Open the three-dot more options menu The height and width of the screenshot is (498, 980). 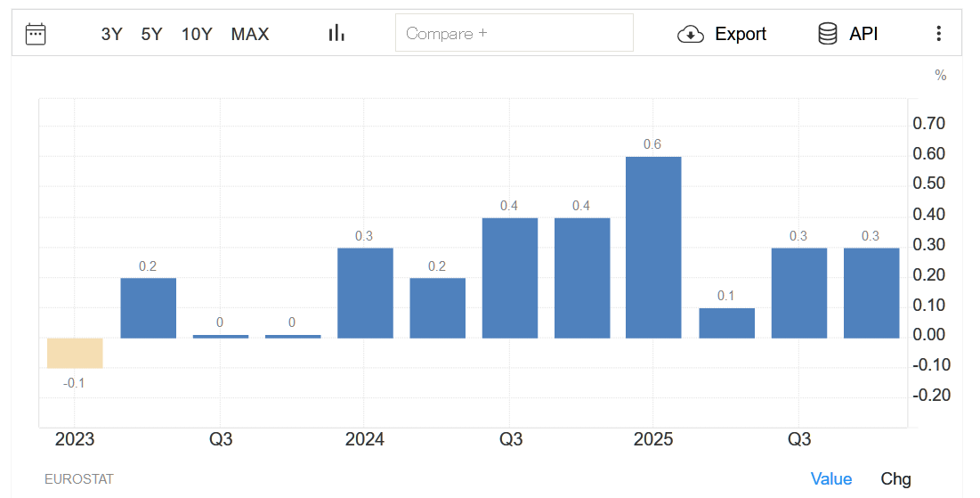938,34
